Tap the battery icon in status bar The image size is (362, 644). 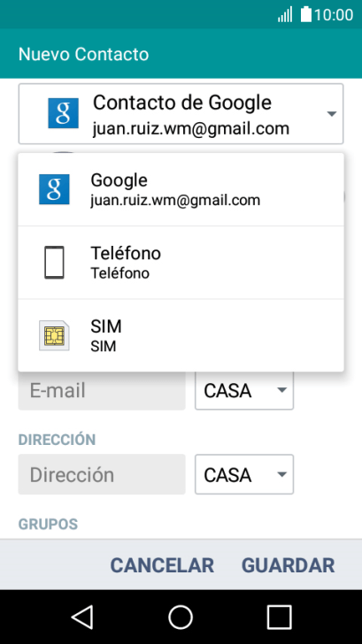[306, 14]
